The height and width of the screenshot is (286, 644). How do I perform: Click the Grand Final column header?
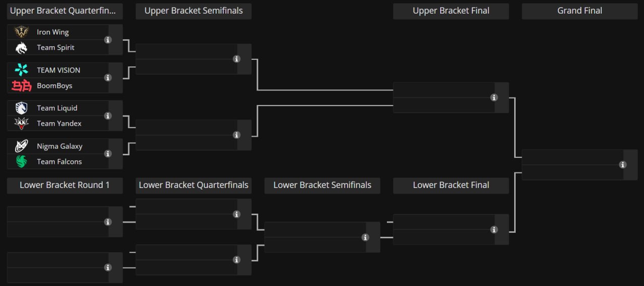[x=580, y=11]
